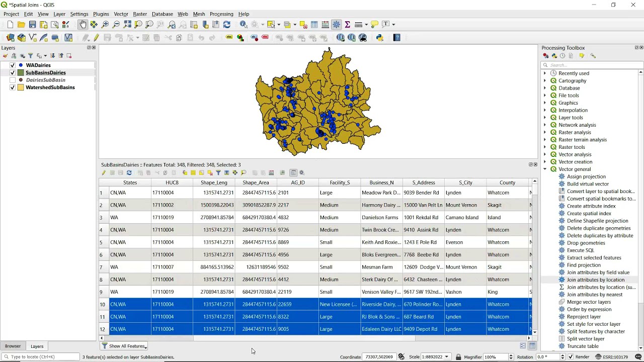Click the Help book icon in toolbar

click(397, 37)
